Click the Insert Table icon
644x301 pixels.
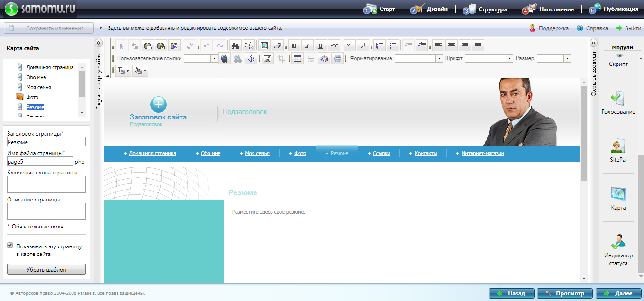(x=298, y=59)
